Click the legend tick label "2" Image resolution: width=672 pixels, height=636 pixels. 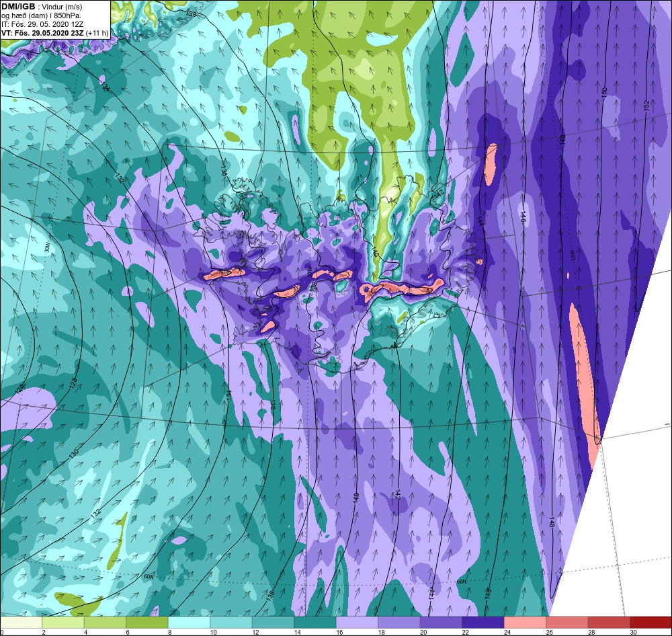click(43, 632)
